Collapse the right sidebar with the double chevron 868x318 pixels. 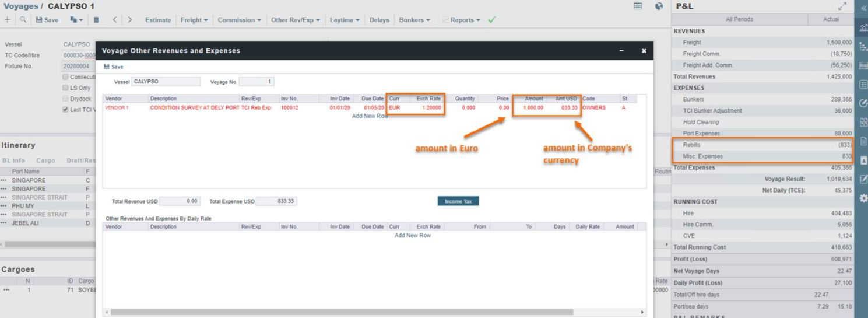[x=863, y=8]
